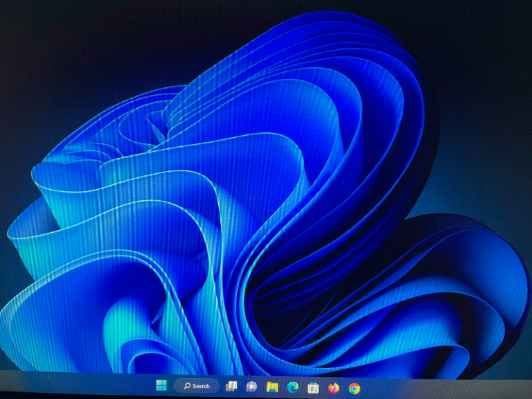Launch the Teams Chat icon
This screenshot has height=399, width=532.
pos(251,387)
